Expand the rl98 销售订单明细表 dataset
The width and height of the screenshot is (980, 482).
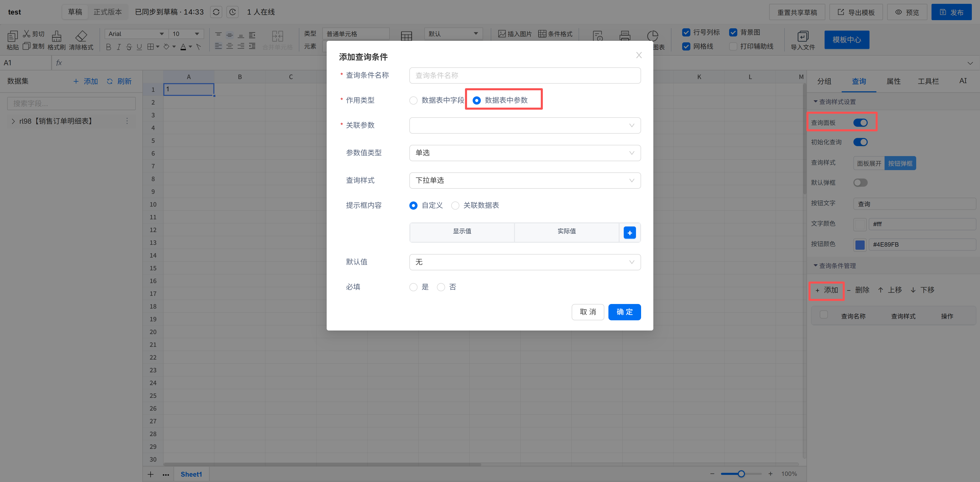13,121
